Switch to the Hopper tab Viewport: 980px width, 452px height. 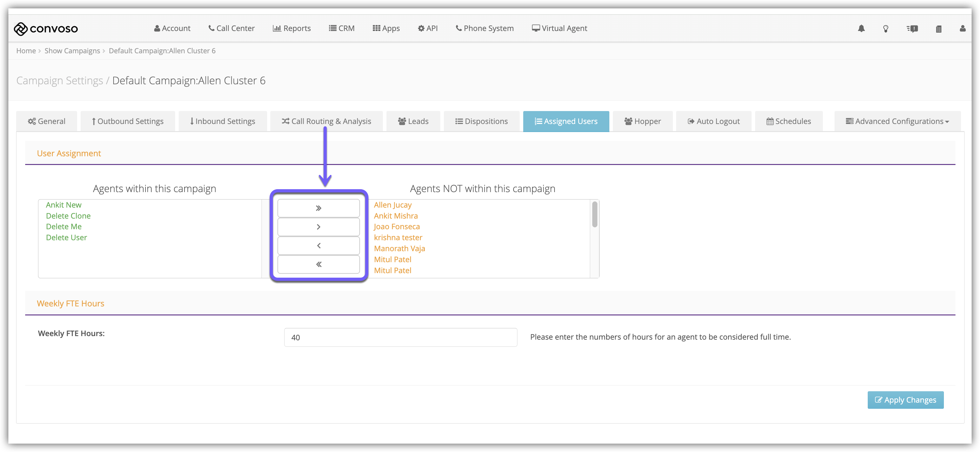[x=643, y=121]
